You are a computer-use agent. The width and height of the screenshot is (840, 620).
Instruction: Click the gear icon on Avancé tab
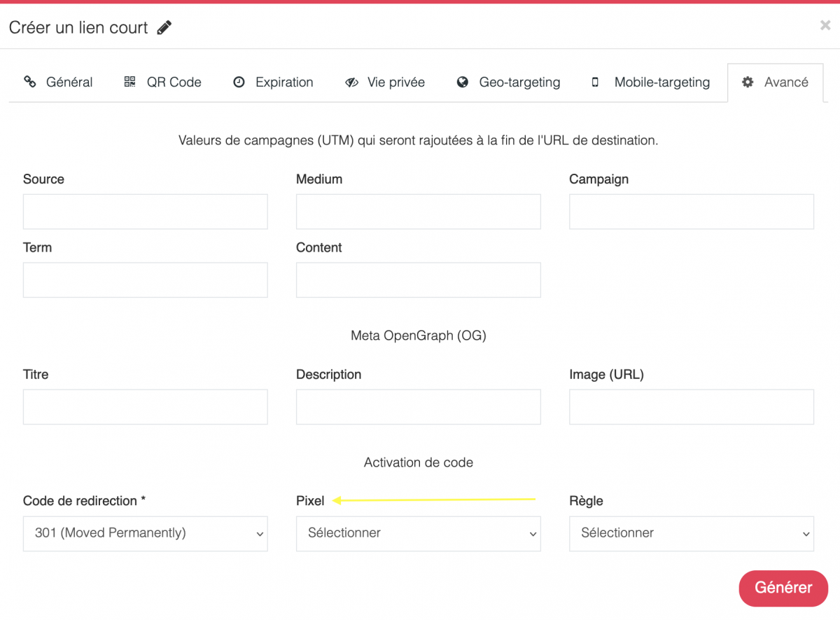click(x=748, y=82)
